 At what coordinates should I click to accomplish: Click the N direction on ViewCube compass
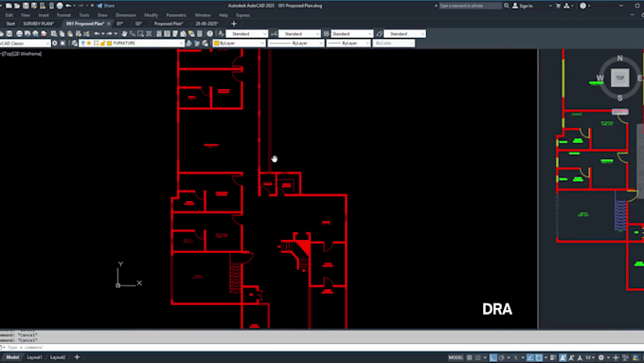tap(619, 59)
